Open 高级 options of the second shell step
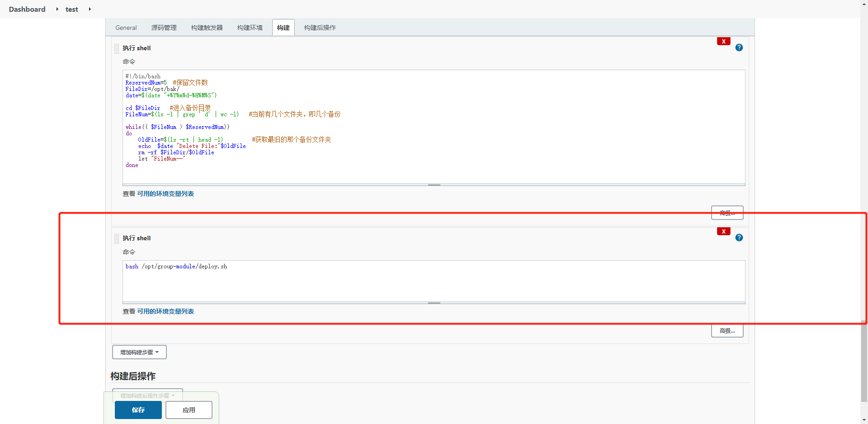This screenshot has width=868, height=424. (x=727, y=331)
